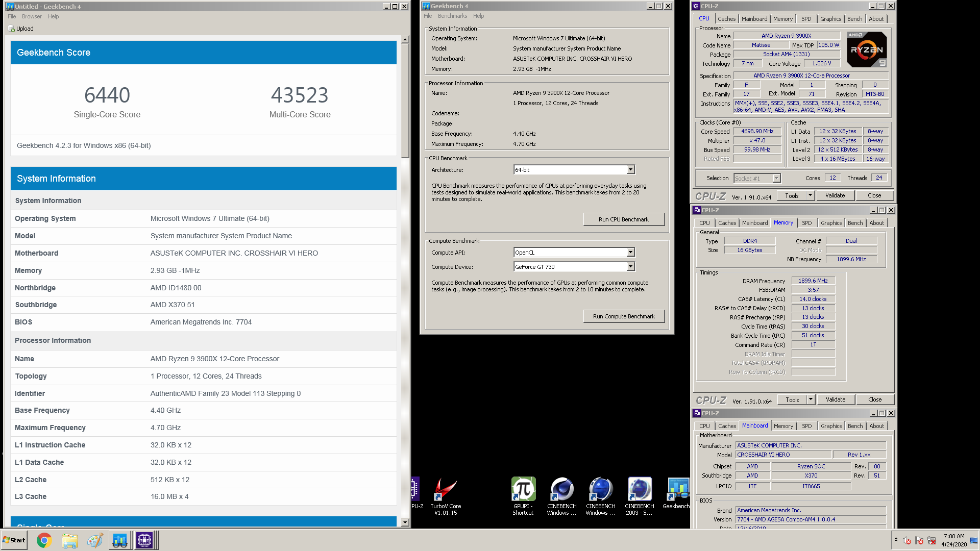980x551 pixels.
Task: Open the GPUPI shortcut on desktop
Action: click(x=523, y=496)
